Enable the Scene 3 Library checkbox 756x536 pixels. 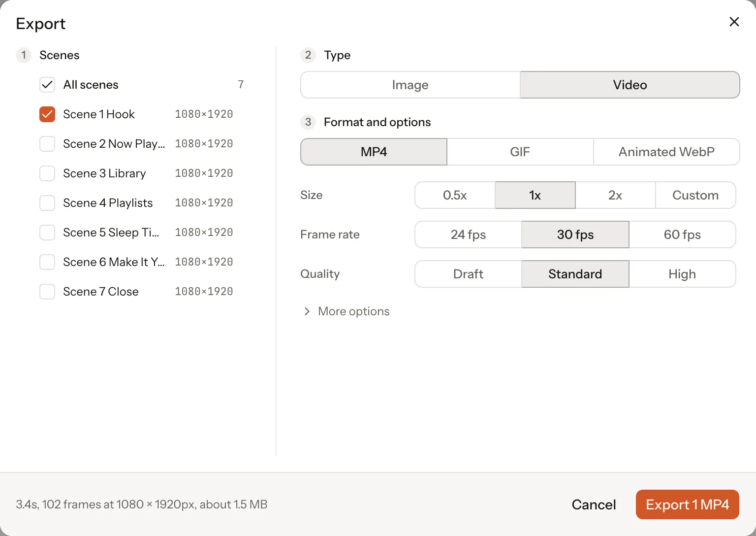(x=47, y=173)
